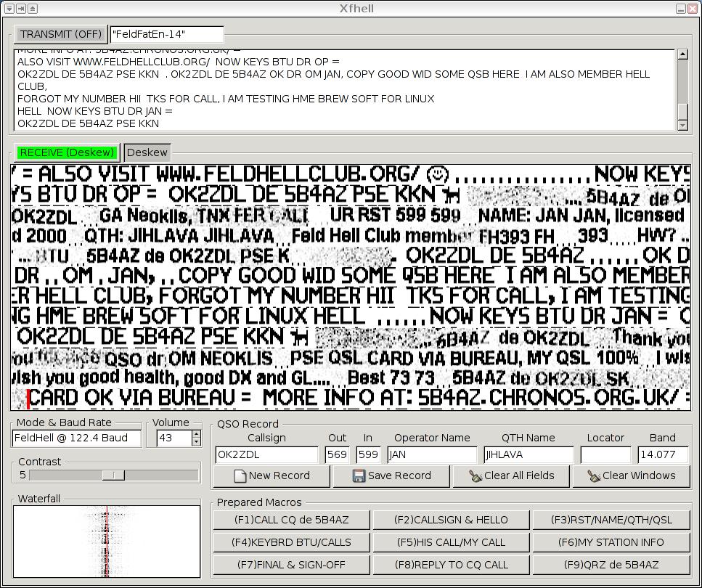This screenshot has height=588, width=702.
Task: Click the shade window icon in the title bar
Action: pos(33,9)
